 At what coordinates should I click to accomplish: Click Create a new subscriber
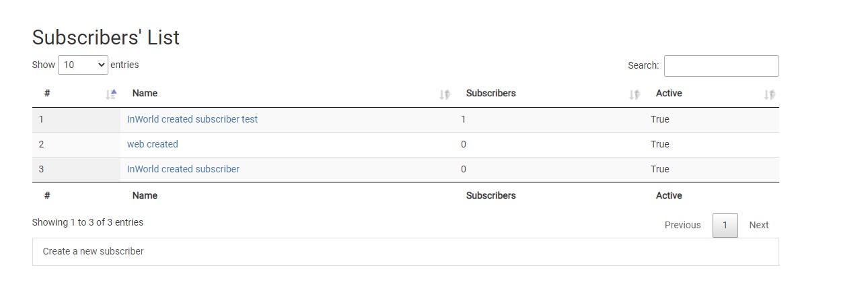click(x=94, y=251)
